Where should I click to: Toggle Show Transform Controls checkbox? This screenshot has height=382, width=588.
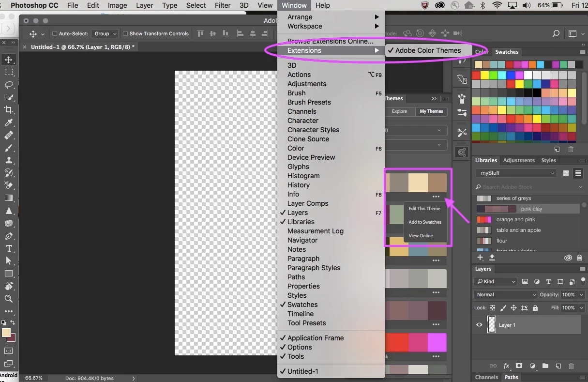click(x=125, y=33)
